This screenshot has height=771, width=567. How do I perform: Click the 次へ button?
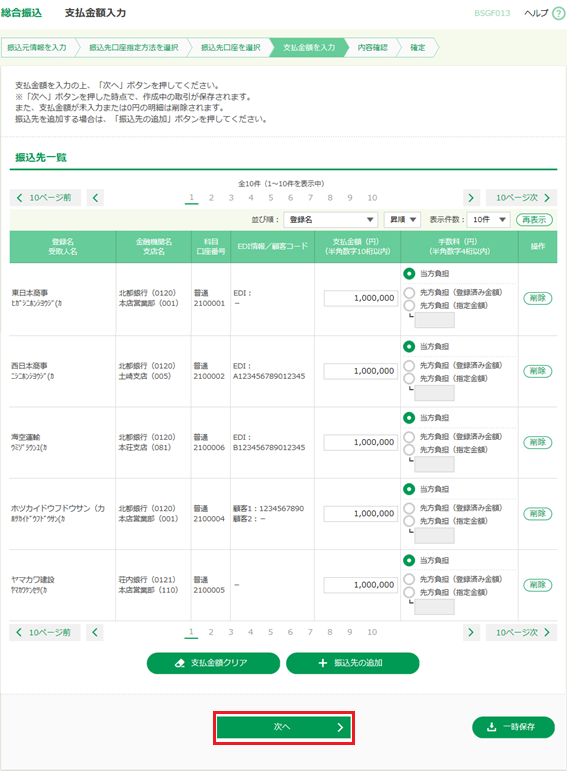click(x=284, y=727)
